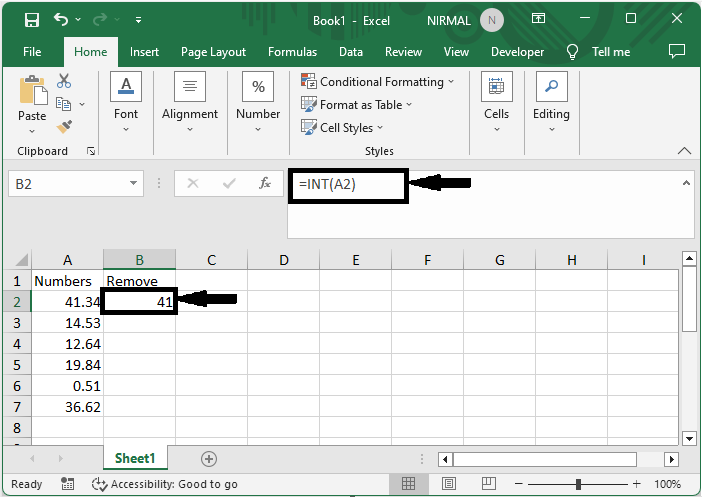
Task: Undo the last action
Action: [60, 19]
